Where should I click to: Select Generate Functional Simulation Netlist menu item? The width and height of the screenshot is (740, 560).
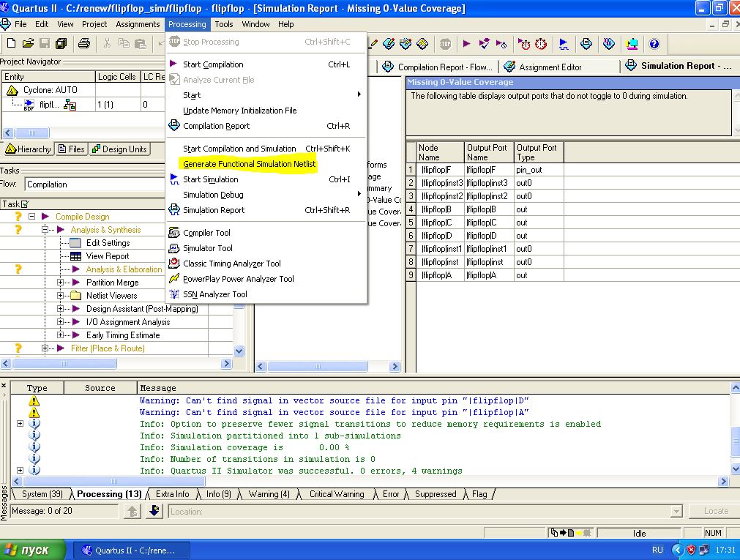click(249, 164)
